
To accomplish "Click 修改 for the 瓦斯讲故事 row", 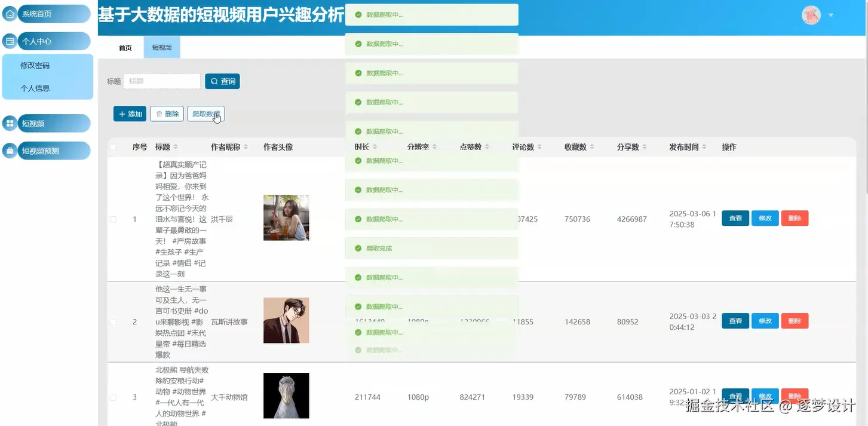I will 765,321.
